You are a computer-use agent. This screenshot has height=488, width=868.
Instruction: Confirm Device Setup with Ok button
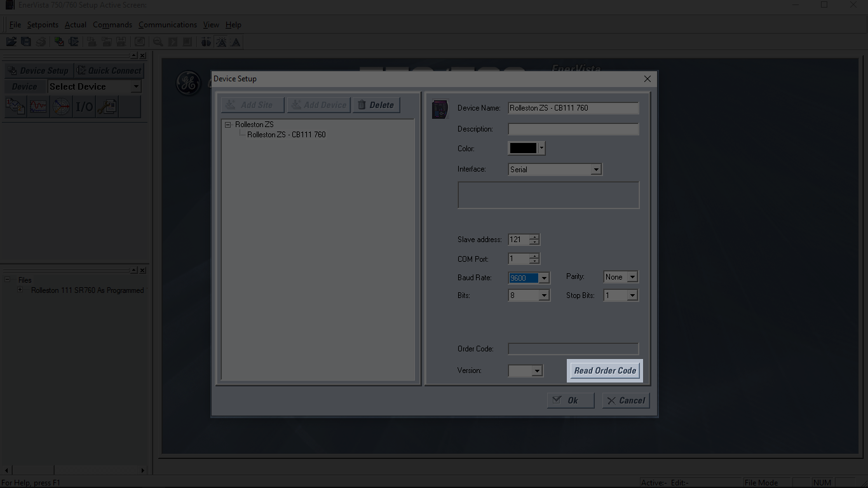pyautogui.click(x=571, y=400)
